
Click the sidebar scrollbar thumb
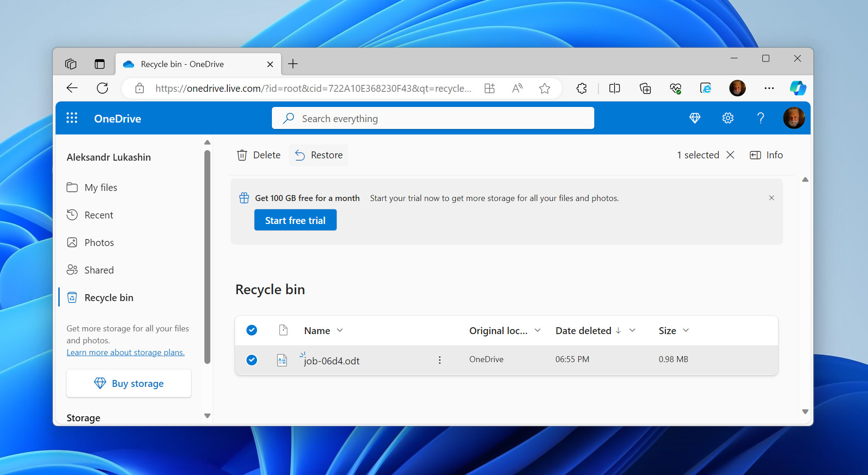(207, 257)
